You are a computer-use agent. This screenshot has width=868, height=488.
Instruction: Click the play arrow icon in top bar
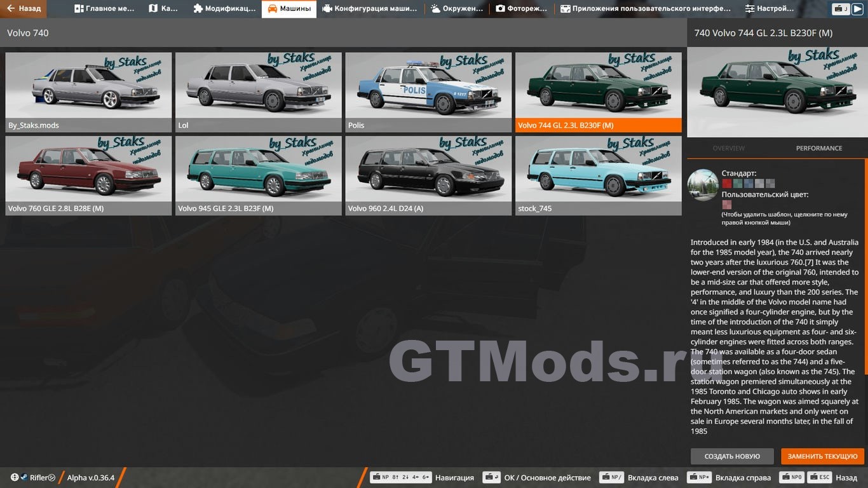858,9
